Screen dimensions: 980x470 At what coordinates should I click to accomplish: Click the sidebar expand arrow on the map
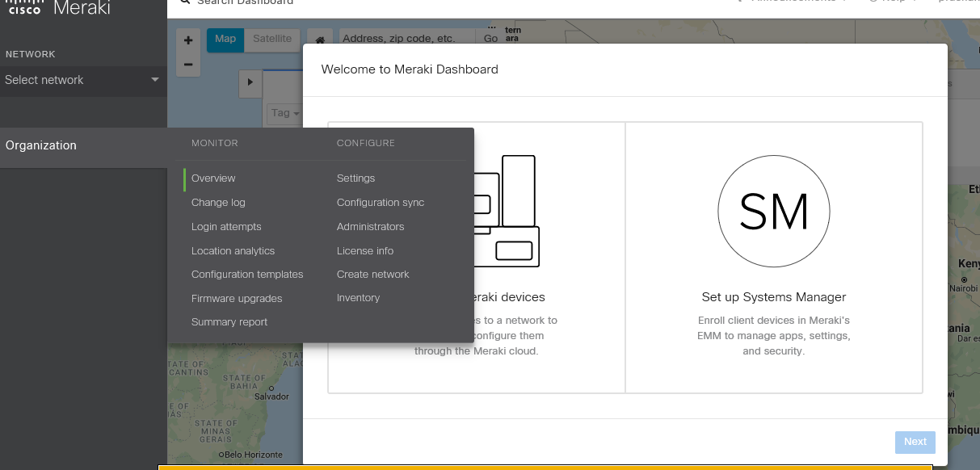pos(250,83)
